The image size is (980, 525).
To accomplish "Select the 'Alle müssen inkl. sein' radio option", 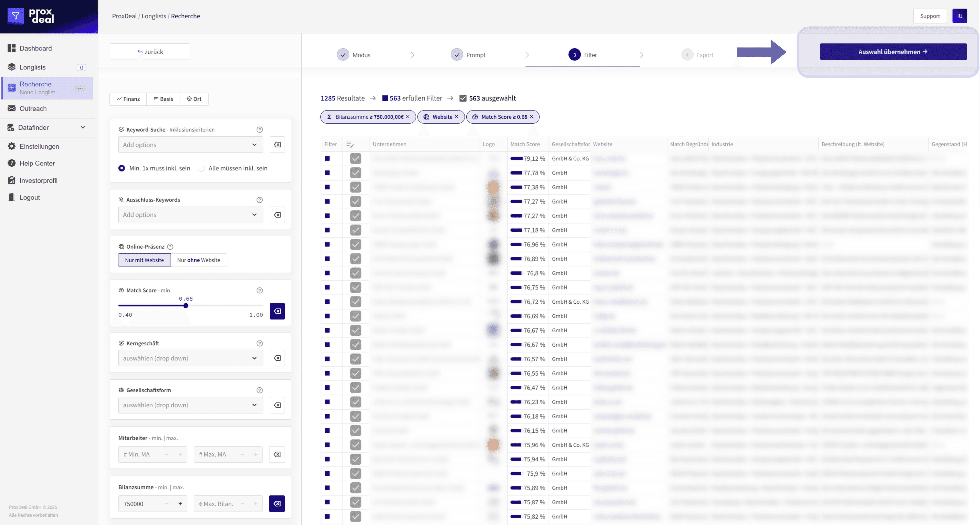I will pyautogui.click(x=201, y=168).
